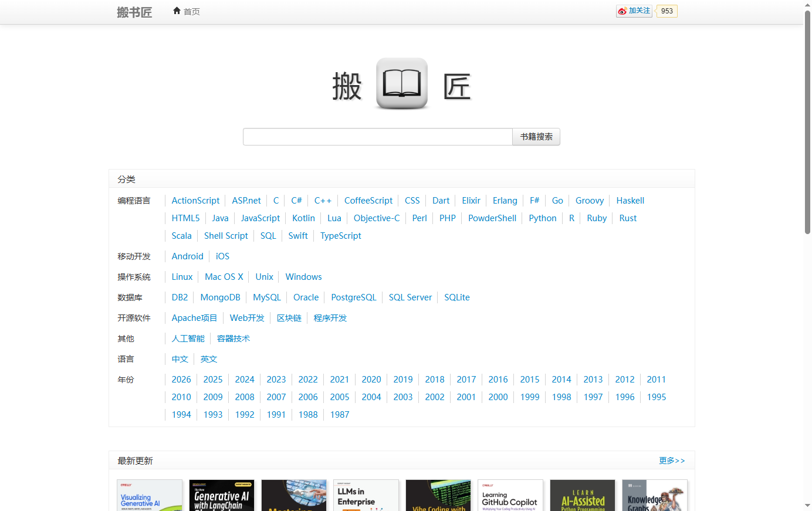Screen dimensions: 812x511
Task: Open SQL Server database books
Action: tap(410, 297)
